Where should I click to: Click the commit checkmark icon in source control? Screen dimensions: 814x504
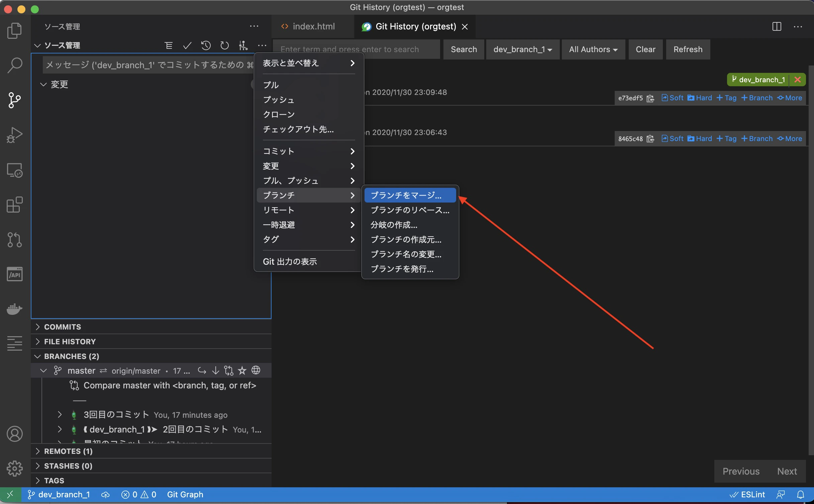point(187,45)
